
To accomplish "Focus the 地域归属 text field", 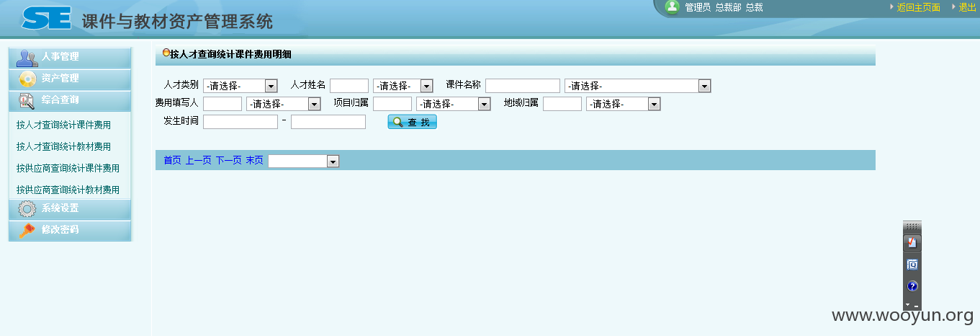I will 562,104.
